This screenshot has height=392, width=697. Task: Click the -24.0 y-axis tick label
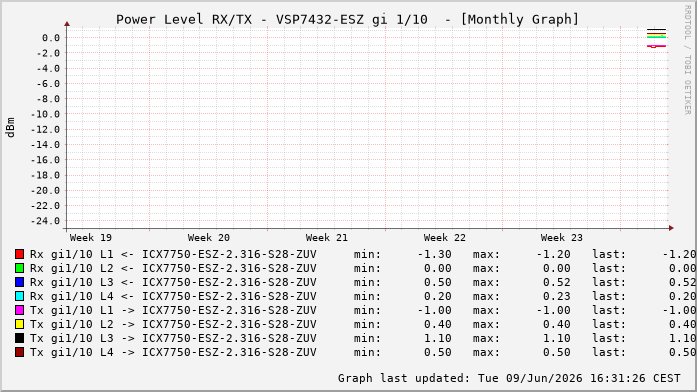click(x=45, y=221)
